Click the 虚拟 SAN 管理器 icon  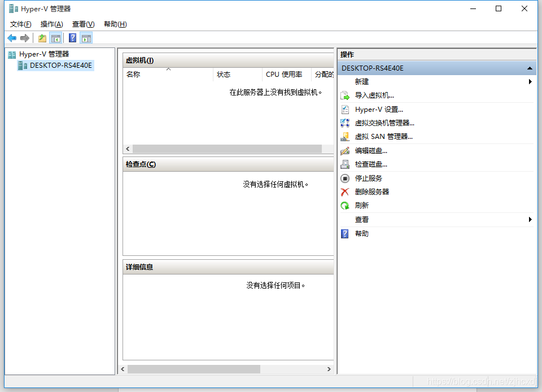pyautogui.click(x=344, y=137)
